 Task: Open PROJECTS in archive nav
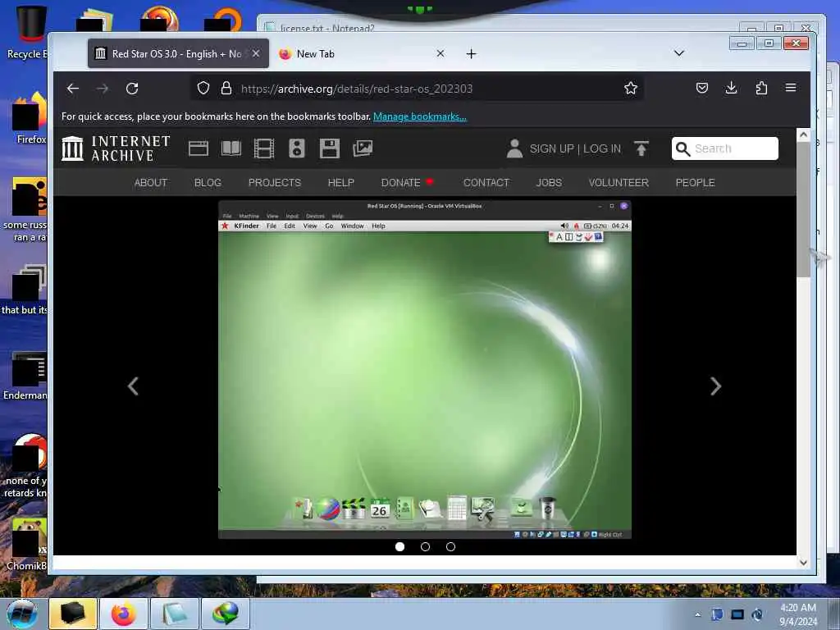click(274, 183)
